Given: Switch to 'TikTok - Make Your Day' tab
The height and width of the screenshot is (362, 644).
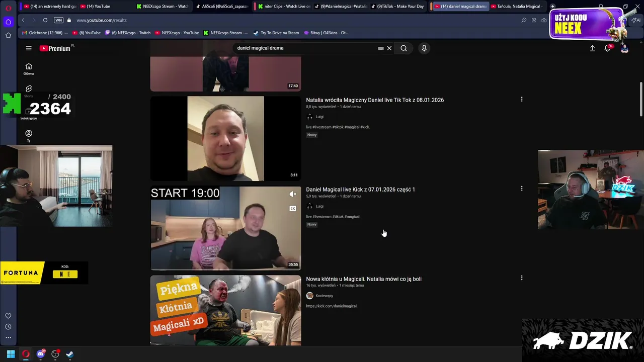Looking at the screenshot, I should pos(397,7).
